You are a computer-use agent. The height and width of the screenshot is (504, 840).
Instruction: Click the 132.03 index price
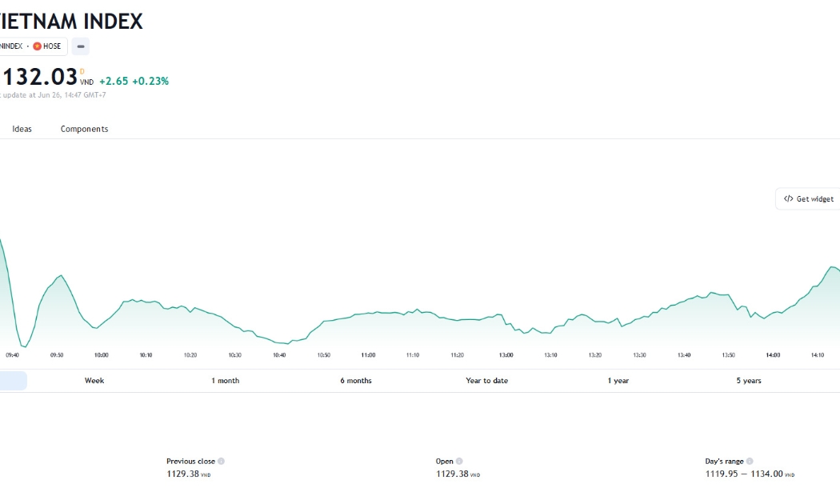pos(39,77)
